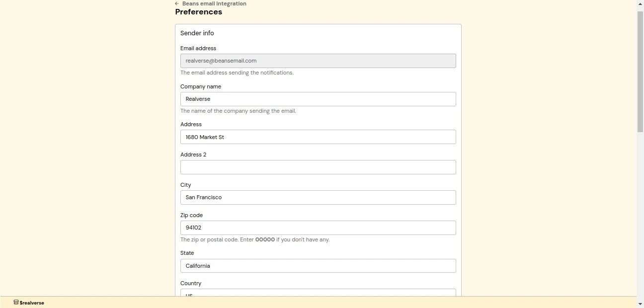The width and height of the screenshot is (644, 308).
Task: Click the scrollbar down arrow
Action: 640,304
